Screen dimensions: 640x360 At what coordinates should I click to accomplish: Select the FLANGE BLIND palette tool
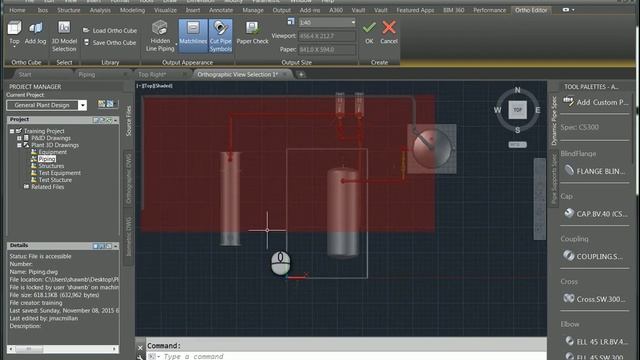595,171
